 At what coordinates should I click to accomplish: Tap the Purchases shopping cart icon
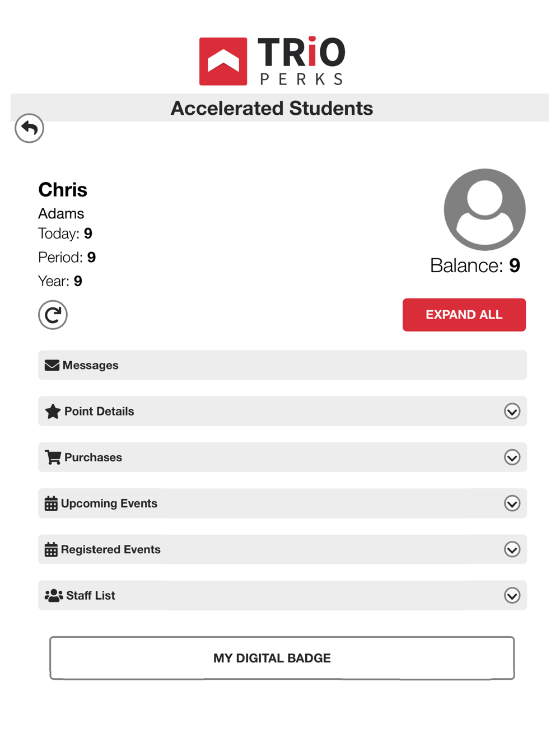(x=53, y=457)
